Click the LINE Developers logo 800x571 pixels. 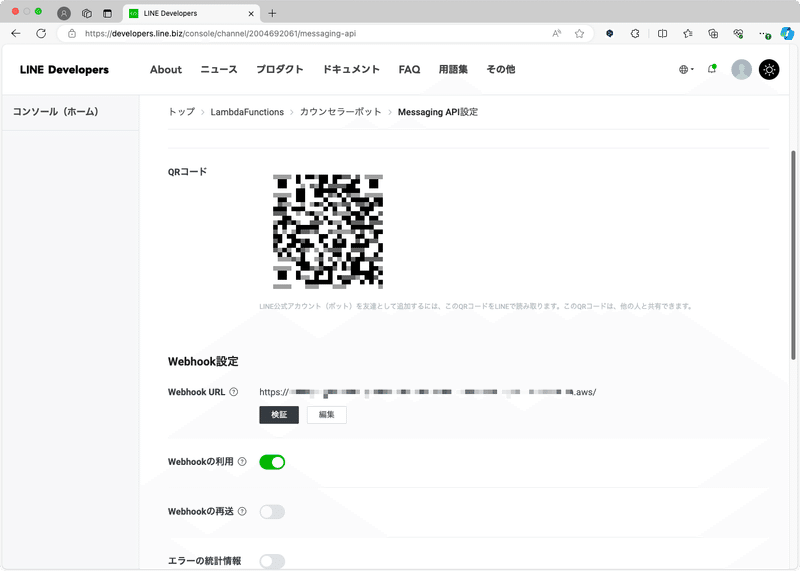click(64, 70)
